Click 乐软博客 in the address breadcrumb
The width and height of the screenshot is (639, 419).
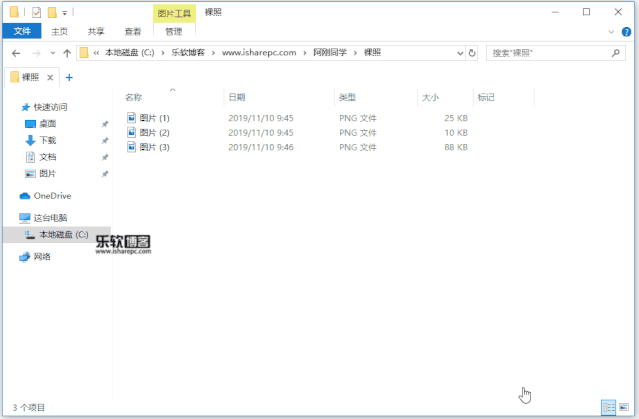[188, 53]
